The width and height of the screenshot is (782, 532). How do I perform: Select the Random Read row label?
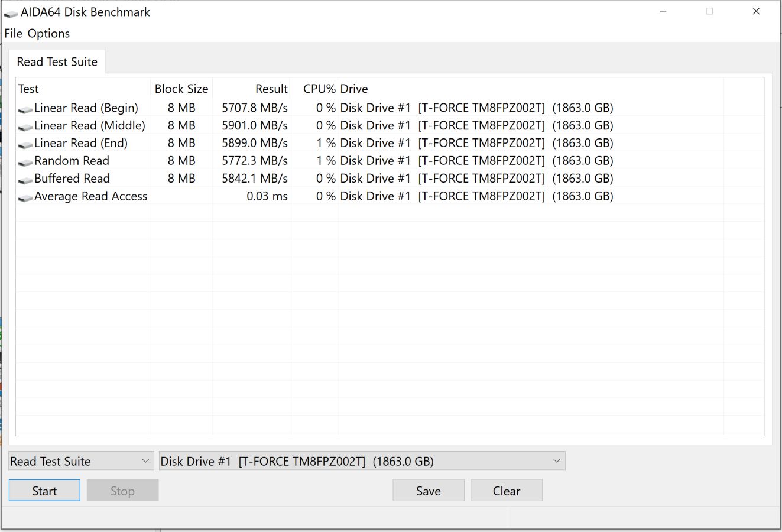click(x=72, y=161)
